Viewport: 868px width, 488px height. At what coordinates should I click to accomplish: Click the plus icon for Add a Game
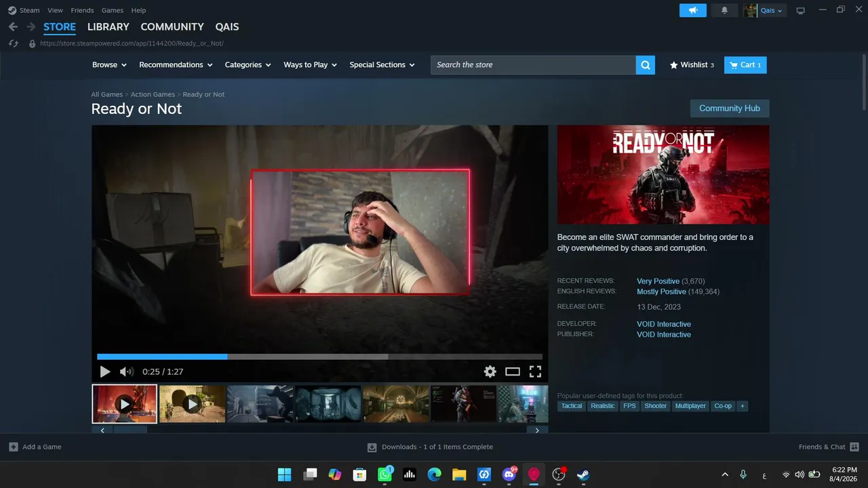[x=14, y=447]
